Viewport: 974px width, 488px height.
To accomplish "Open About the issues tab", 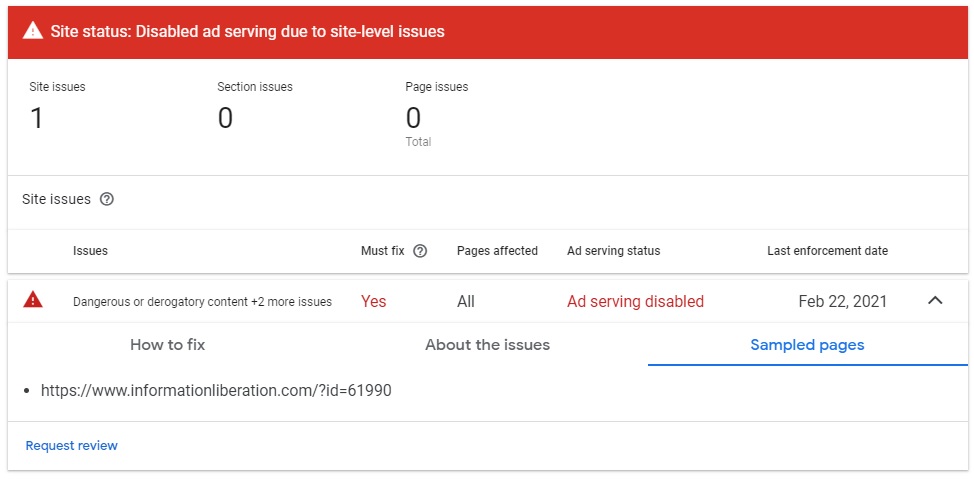I will 488,345.
